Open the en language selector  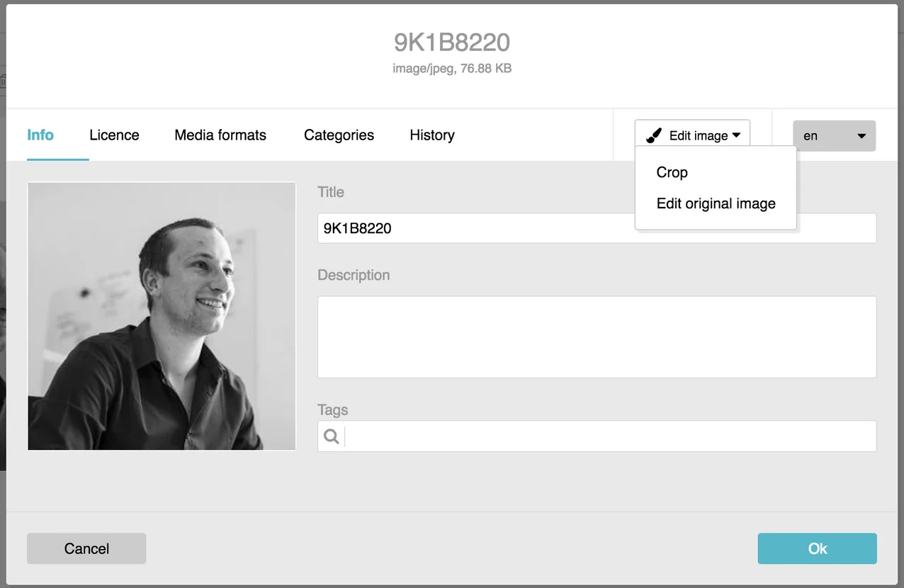[834, 135]
